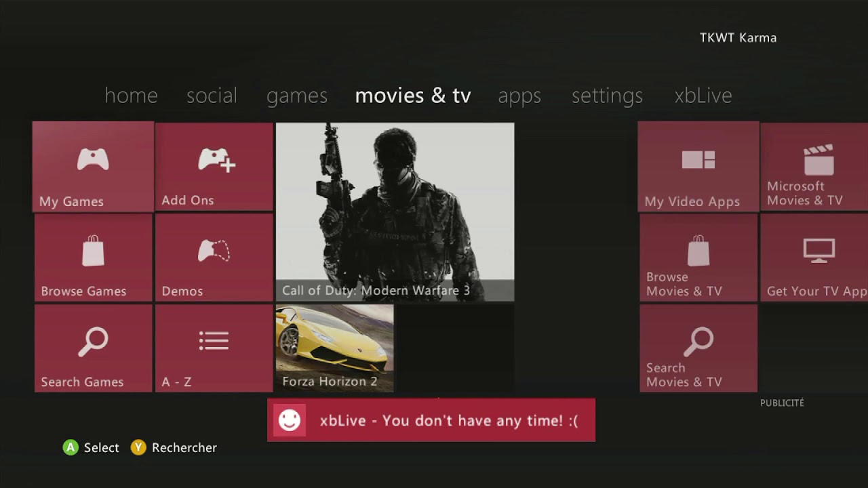Viewport: 868px width, 488px height.
Task: Go to the xbLive tab
Action: [x=703, y=96]
